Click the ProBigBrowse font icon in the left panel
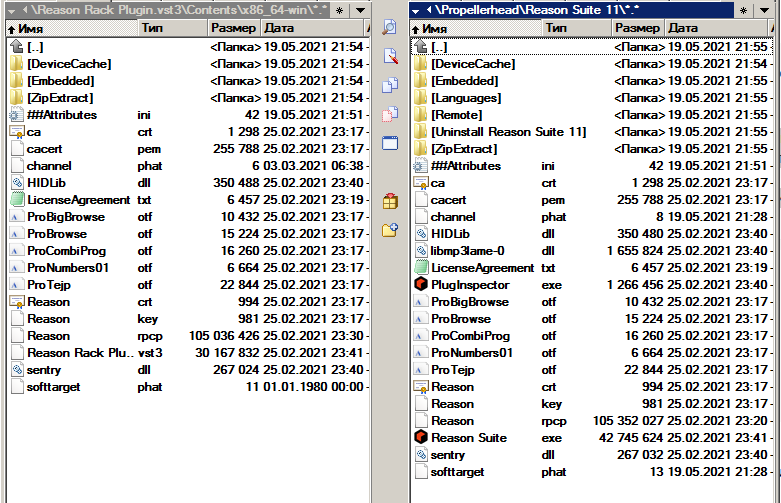 17,217
